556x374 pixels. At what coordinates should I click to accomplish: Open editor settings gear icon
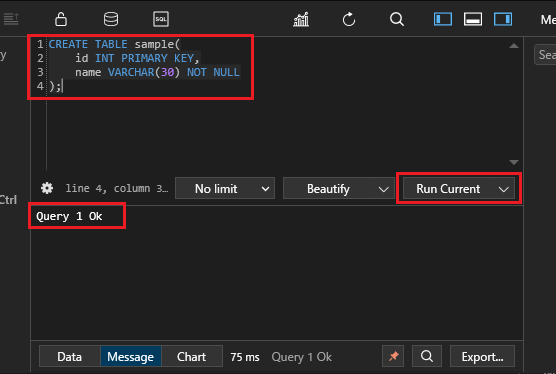(47, 188)
